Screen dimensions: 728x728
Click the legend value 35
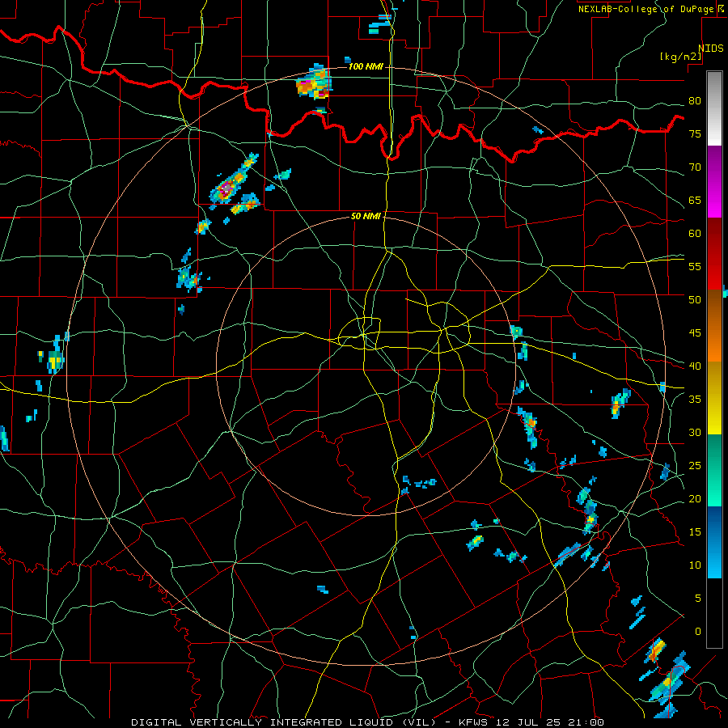[x=695, y=400]
